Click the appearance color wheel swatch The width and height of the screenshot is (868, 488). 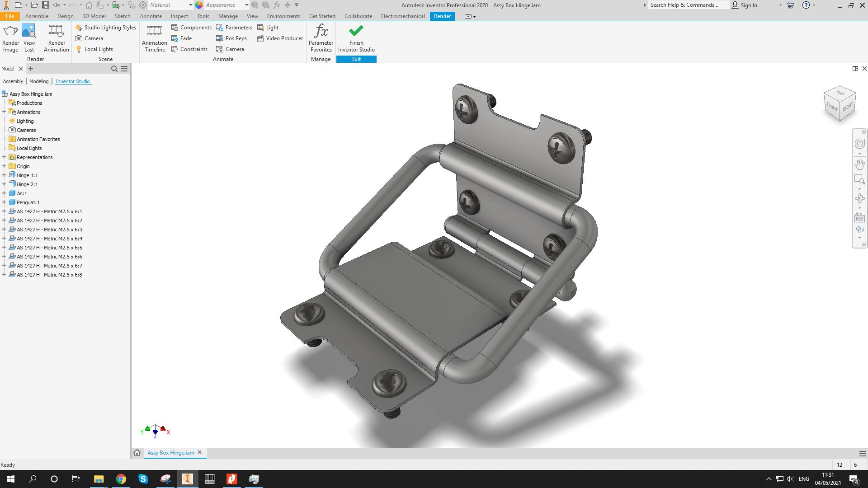point(199,5)
